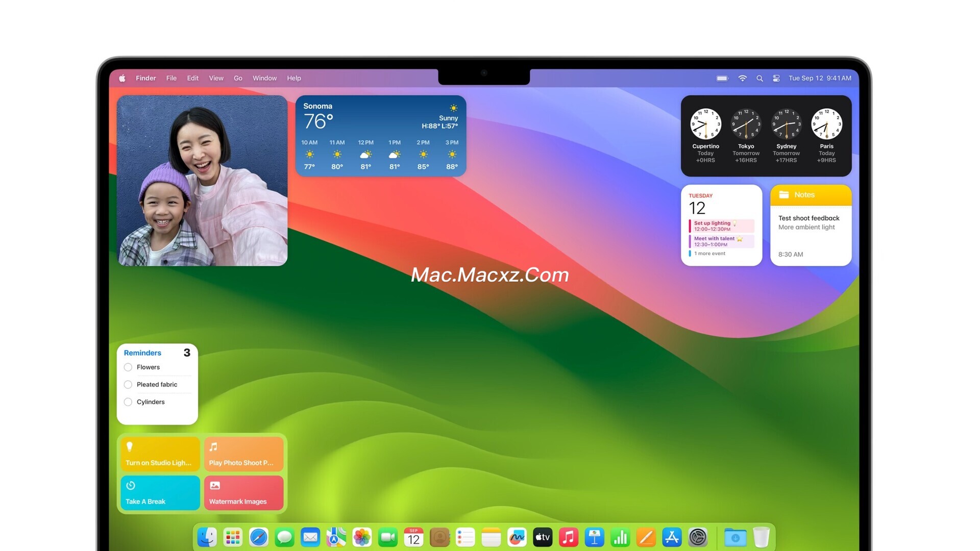Open Wi-Fi status menu

coord(743,78)
